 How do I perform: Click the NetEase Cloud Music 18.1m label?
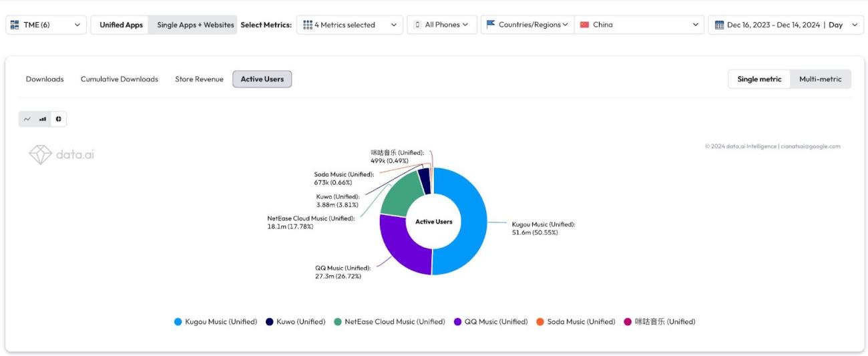click(310, 222)
